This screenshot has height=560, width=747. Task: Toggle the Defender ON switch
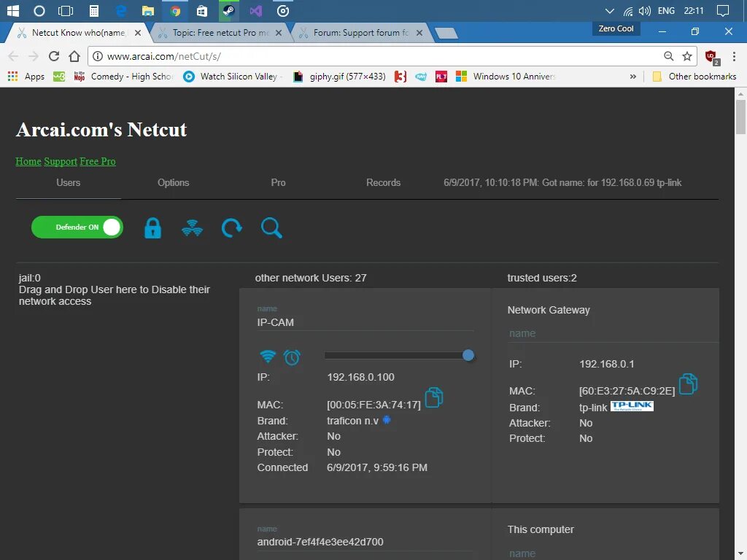click(77, 227)
